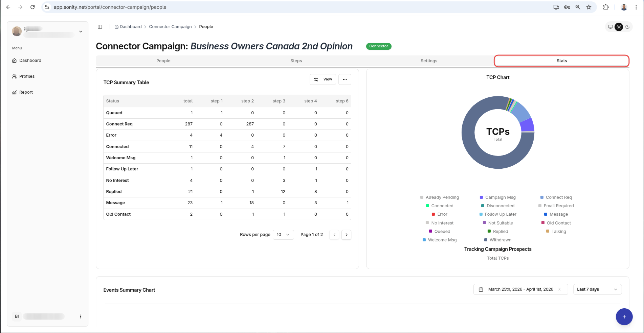Open the password manager key icon

click(x=567, y=7)
